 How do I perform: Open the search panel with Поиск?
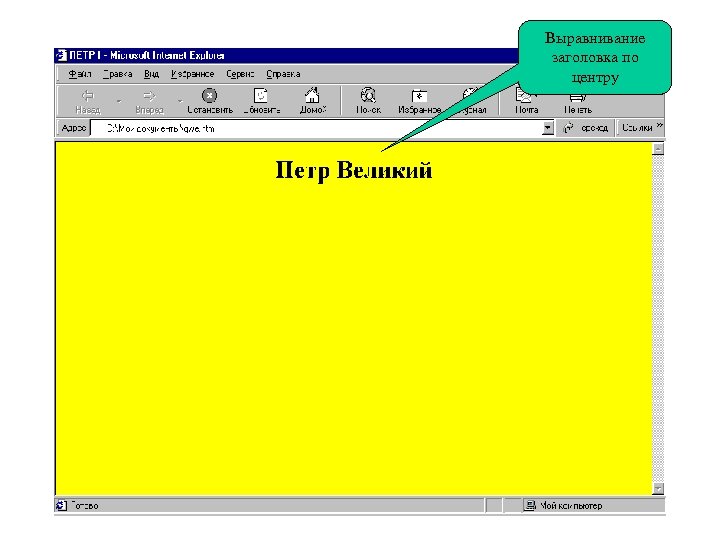pos(368,101)
